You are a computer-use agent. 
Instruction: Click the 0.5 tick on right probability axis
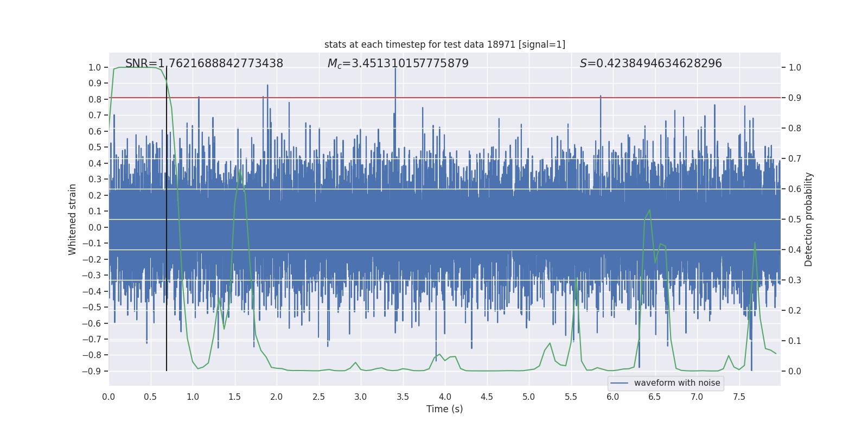pos(794,219)
